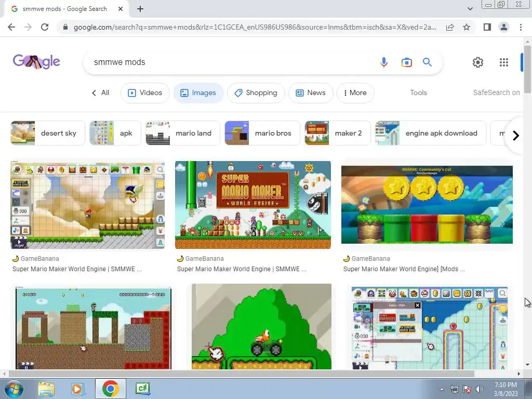Open the Tools filter options
This screenshot has height=399, width=532.
[x=418, y=92]
